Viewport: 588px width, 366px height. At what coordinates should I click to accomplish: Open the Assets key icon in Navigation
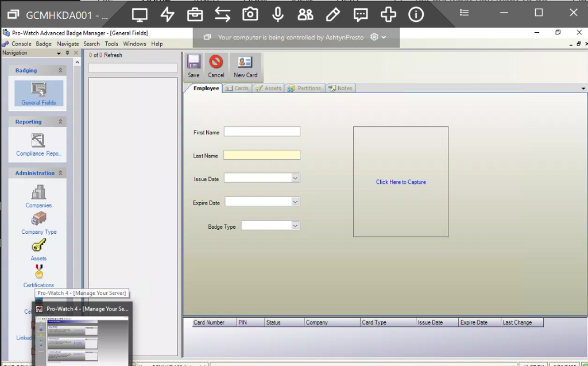(x=38, y=250)
